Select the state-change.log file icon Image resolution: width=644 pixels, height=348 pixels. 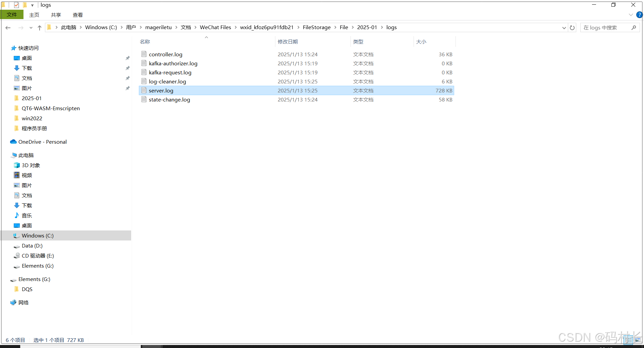(x=144, y=99)
